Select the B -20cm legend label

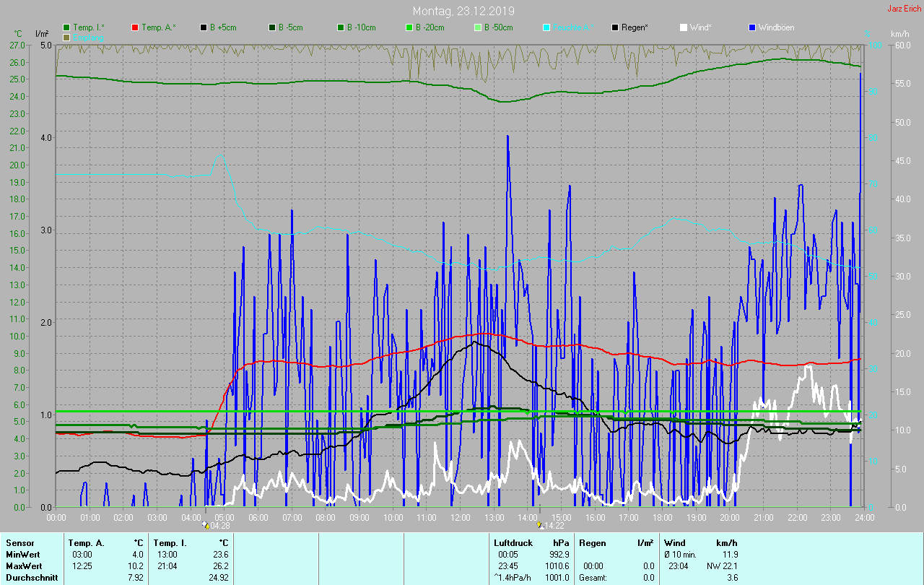pos(430,27)
